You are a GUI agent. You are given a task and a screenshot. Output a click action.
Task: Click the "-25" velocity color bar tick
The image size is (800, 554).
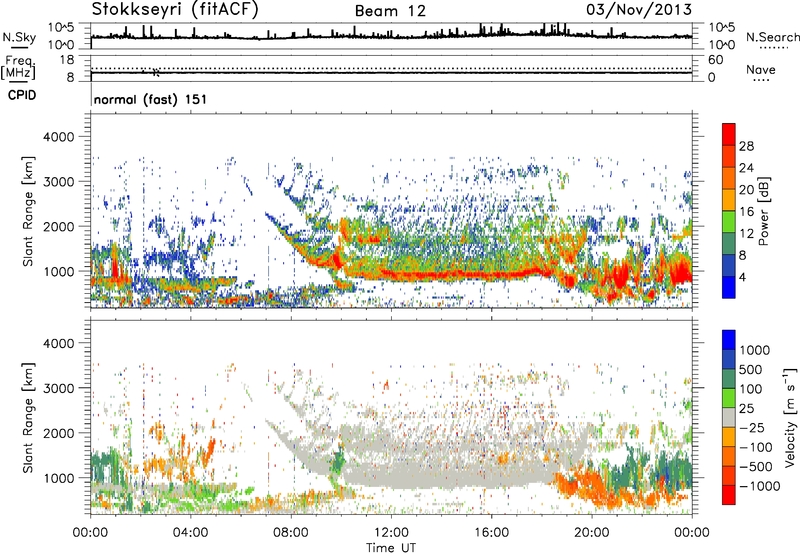coord(754,427)
